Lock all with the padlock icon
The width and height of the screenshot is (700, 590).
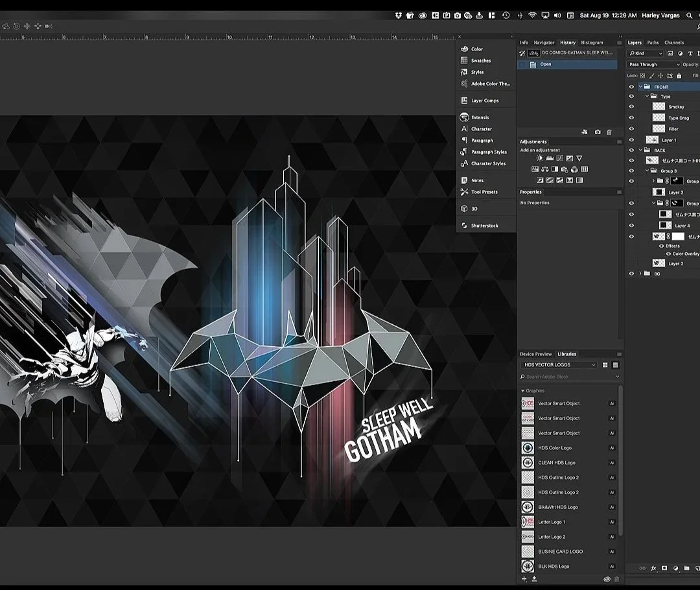tap(679, 75)
